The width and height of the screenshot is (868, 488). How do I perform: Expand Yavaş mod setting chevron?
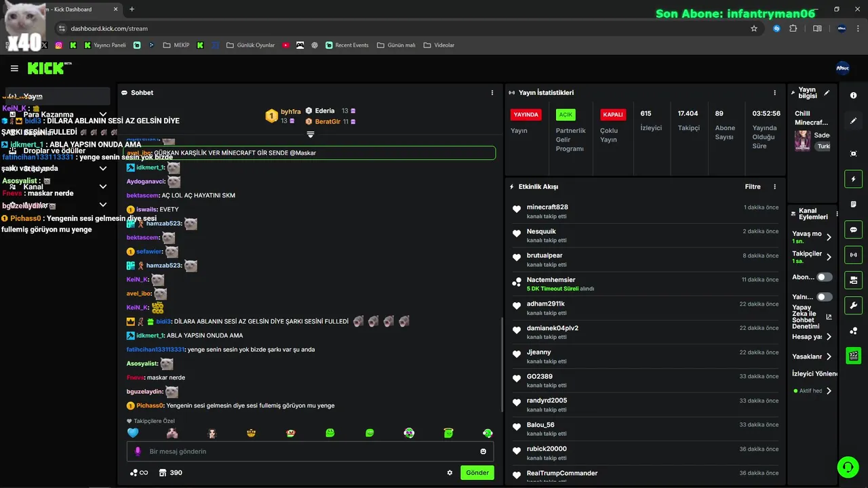829,237
